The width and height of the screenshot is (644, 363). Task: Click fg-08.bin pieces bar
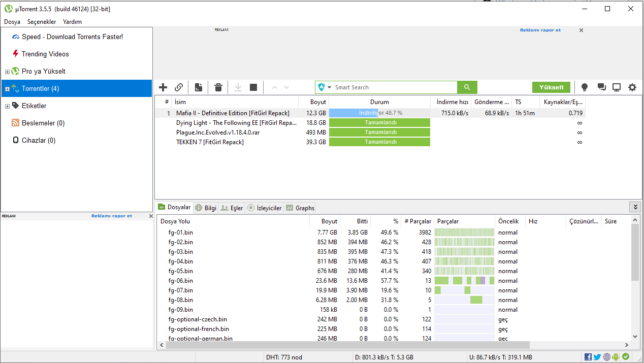pos(464,300)
